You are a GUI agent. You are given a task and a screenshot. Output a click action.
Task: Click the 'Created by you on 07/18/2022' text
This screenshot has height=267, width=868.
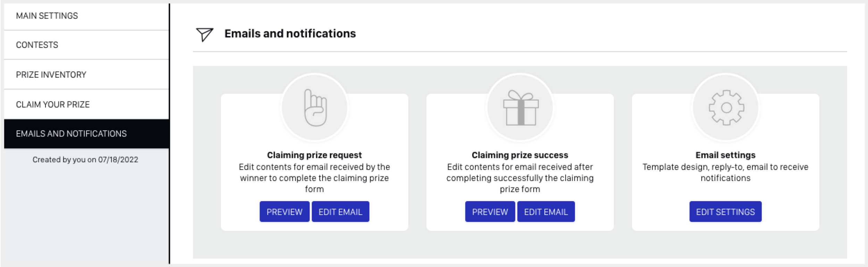(85, 160)
